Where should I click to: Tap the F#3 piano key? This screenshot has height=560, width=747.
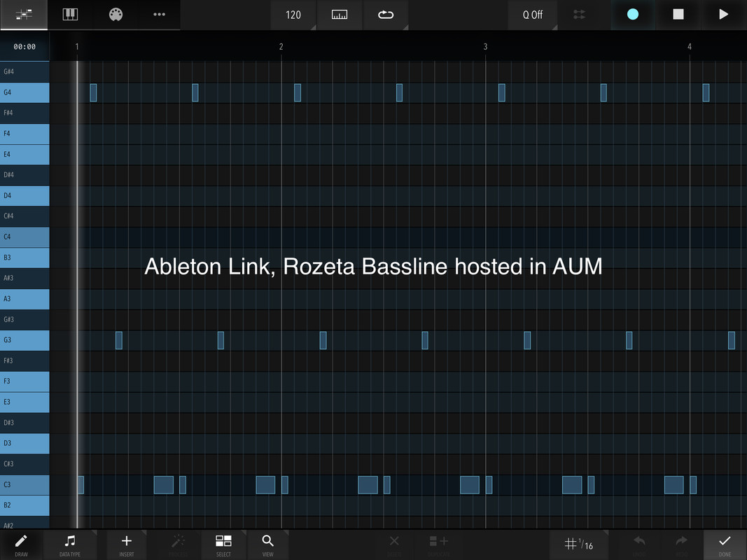click(25, 361)
